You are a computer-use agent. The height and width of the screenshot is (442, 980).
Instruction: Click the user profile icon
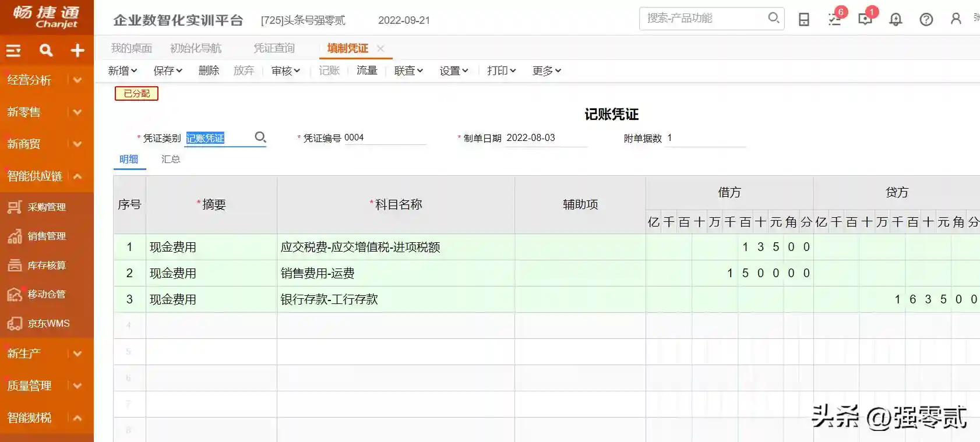(956, 19)
